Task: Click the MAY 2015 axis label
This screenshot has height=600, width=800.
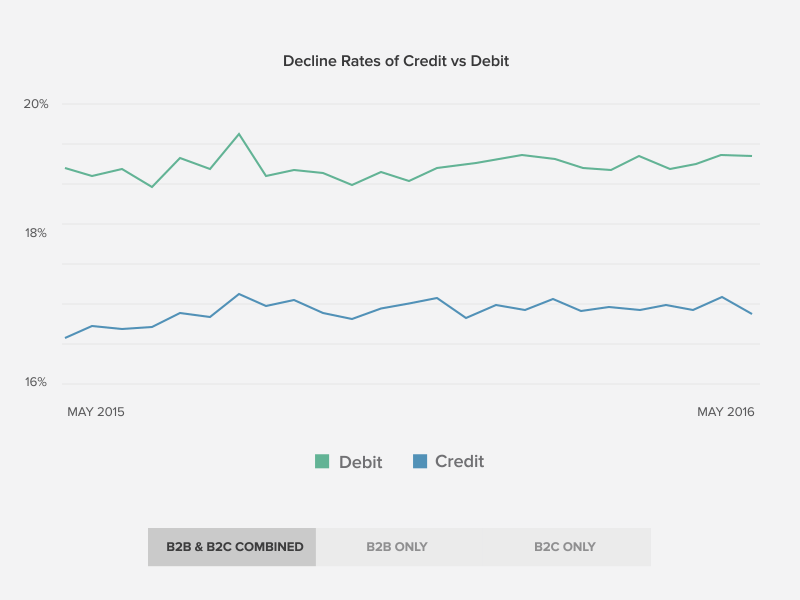Action: point(96,410)
